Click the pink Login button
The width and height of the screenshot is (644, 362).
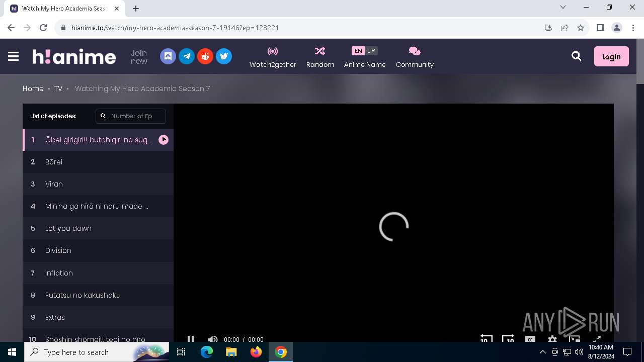click(x=611, y=56)
